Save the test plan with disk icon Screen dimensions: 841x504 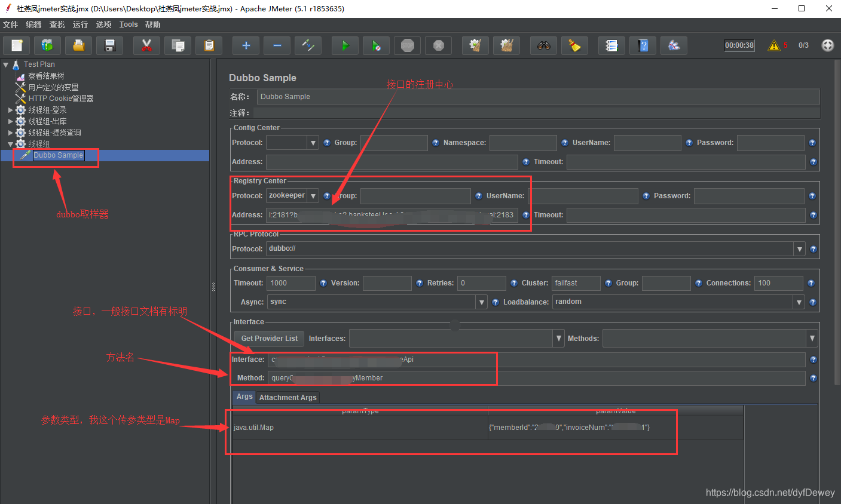point(110,45)
